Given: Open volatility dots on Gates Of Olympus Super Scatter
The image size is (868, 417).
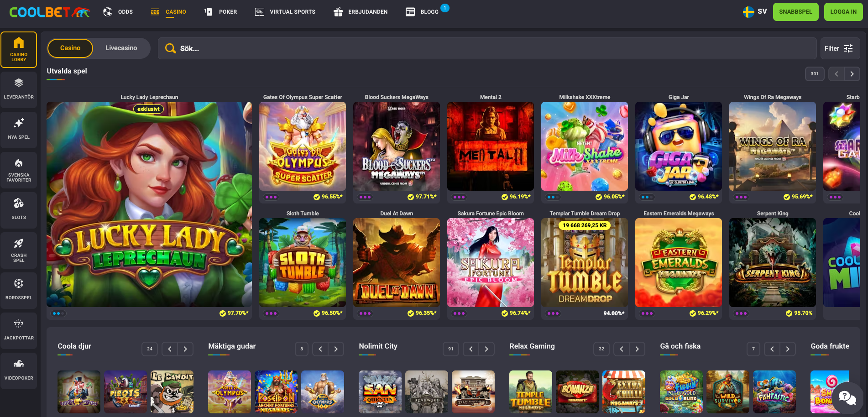Looking at the screenshot, I should click(271, 197).
